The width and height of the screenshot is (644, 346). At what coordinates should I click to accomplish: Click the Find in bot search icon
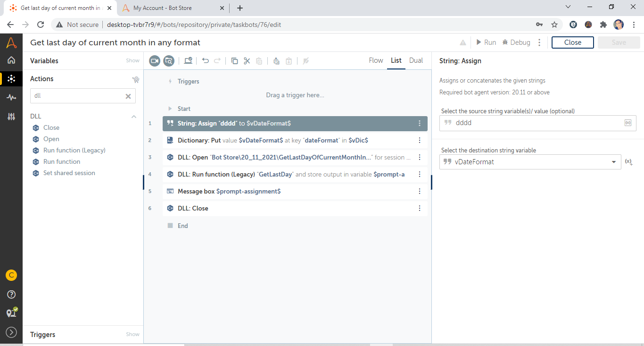[169, 61]
